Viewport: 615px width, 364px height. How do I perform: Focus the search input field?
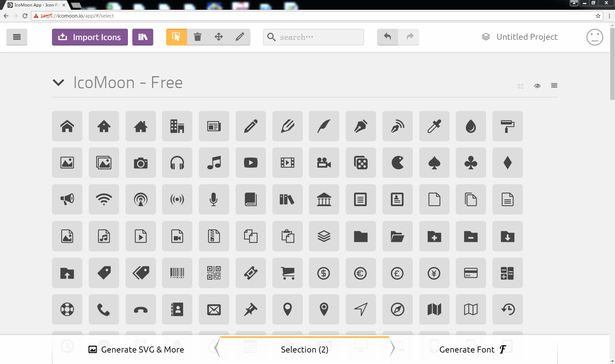pos(314,37)
